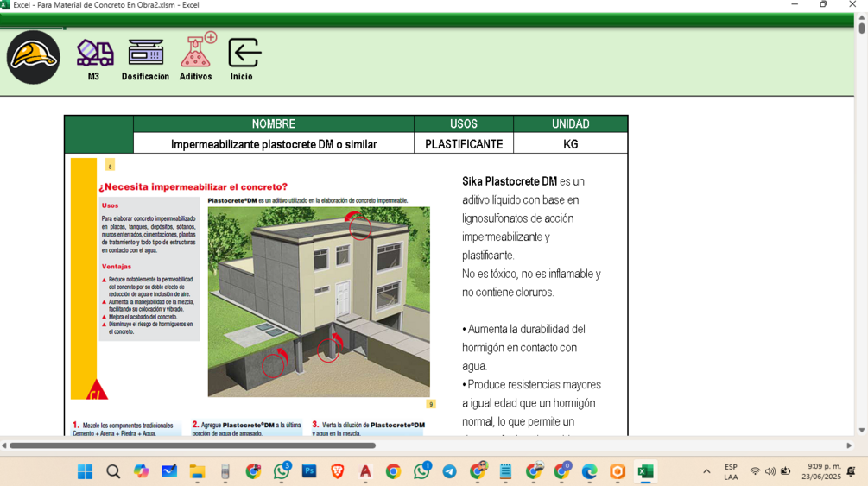Open WhatsApp with 3 unread badge

point(282,471)
